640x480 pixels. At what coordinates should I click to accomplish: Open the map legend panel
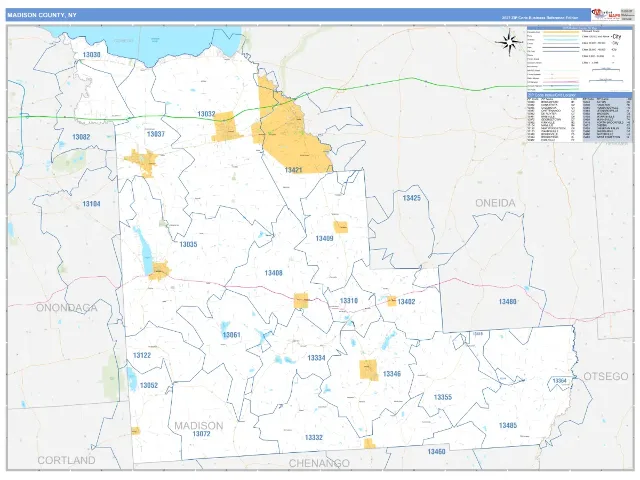[x=579, y=59]
